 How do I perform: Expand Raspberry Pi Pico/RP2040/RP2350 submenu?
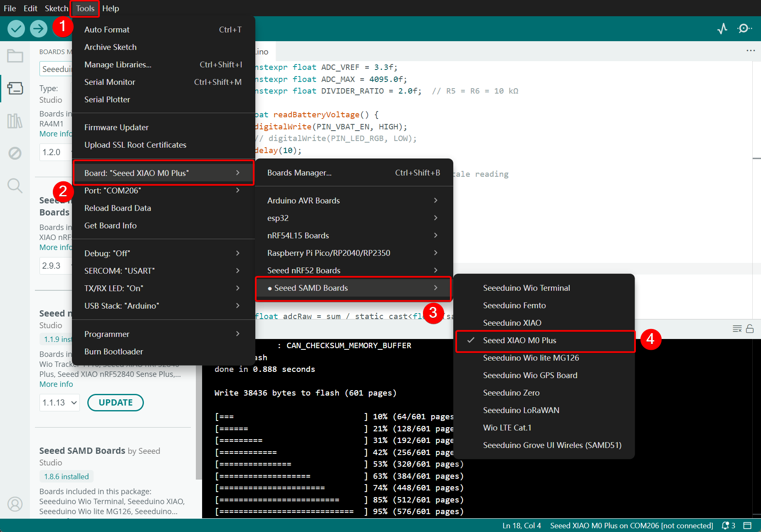(x=353, y=253)
